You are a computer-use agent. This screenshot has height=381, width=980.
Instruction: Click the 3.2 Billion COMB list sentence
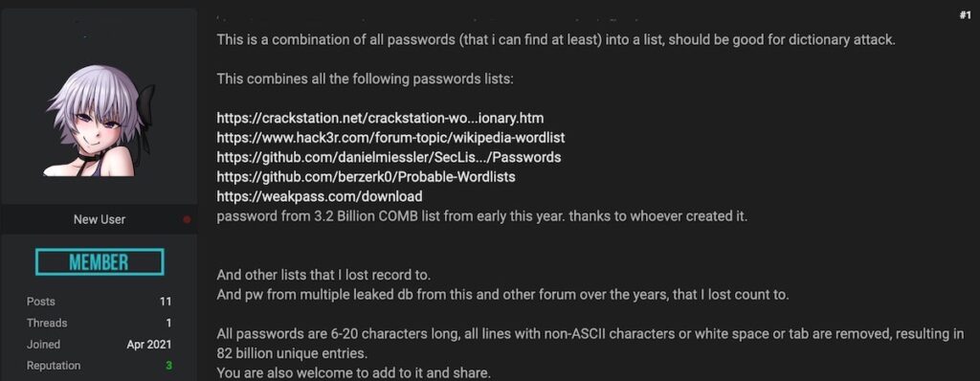point(482,217)
